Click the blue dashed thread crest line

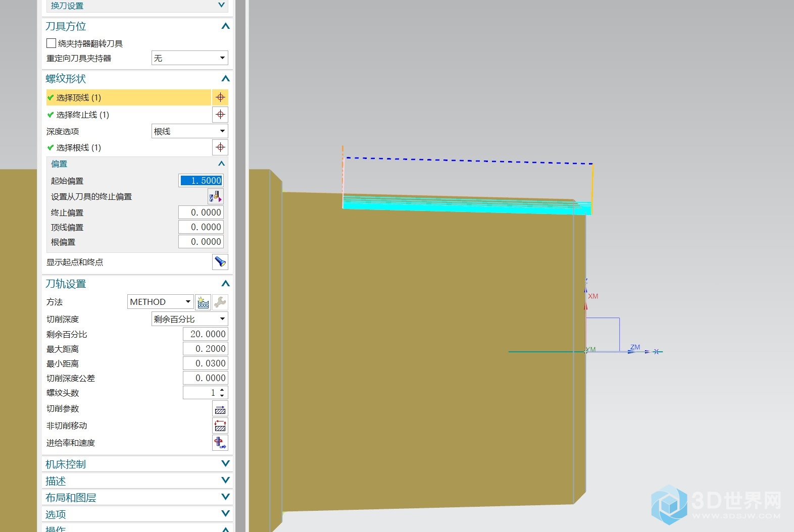click(x=469, y=161)
